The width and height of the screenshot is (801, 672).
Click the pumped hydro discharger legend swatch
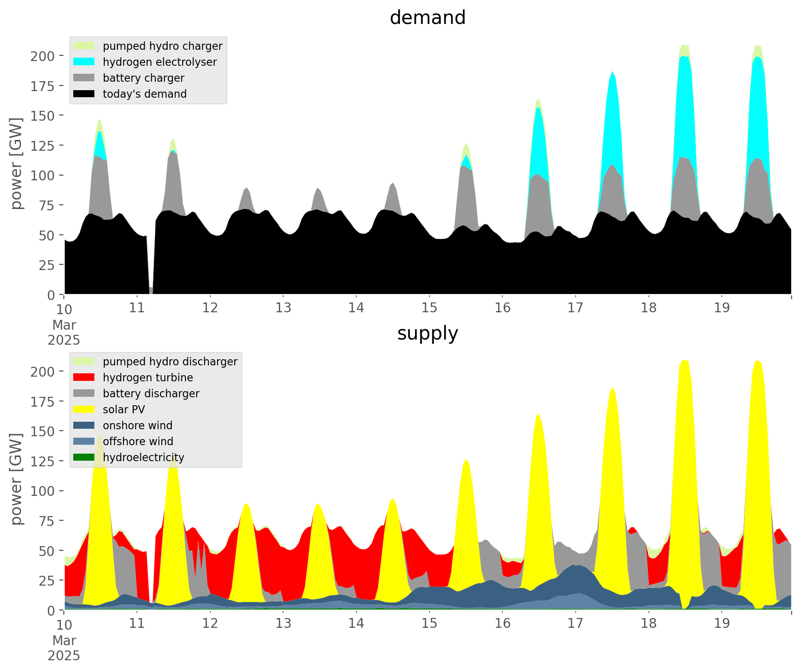(x=84, y=362)
